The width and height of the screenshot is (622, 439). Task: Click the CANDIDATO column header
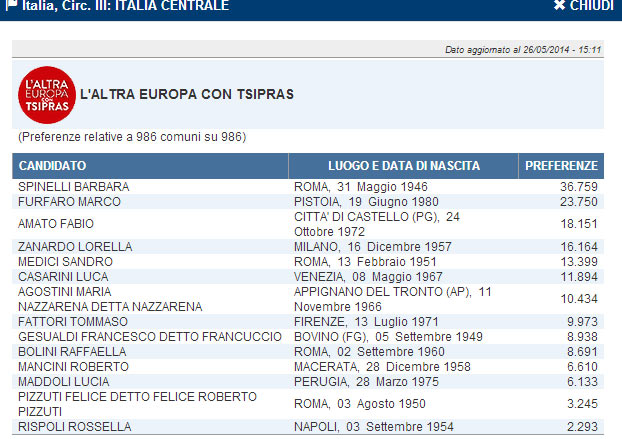pyautogui.click(x=52, y=166)
